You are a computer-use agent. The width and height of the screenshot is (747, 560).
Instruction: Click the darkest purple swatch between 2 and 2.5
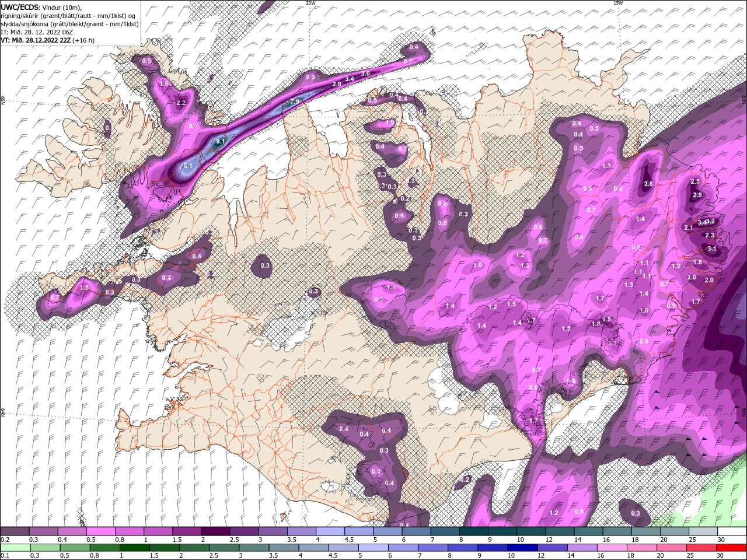pos(216,531)
